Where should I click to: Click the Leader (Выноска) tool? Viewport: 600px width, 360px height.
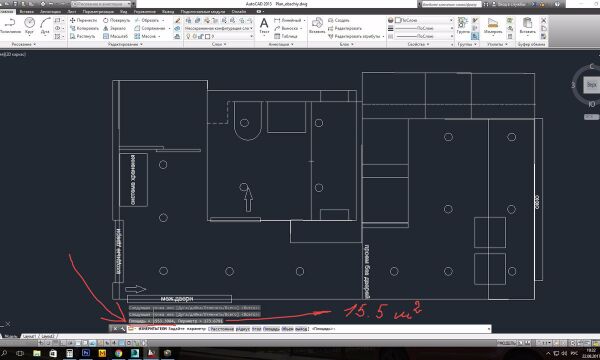tap(286, 28)
